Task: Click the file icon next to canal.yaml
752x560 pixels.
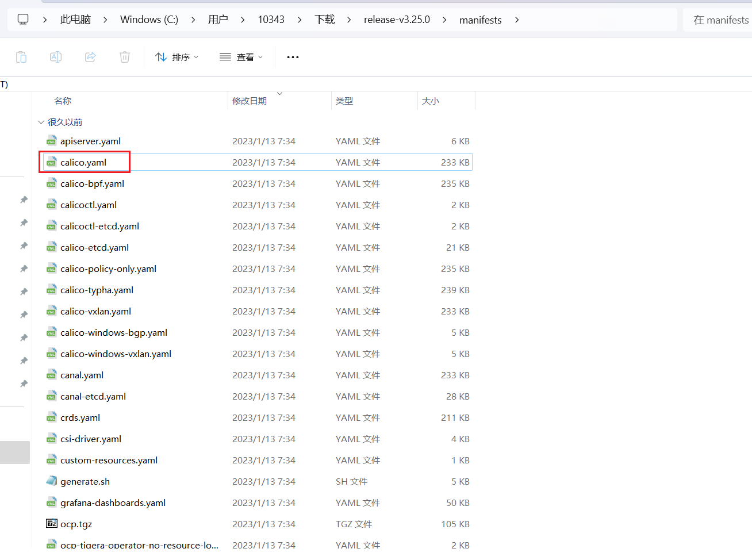Action: pyautogui.click(x=51, y=375)
